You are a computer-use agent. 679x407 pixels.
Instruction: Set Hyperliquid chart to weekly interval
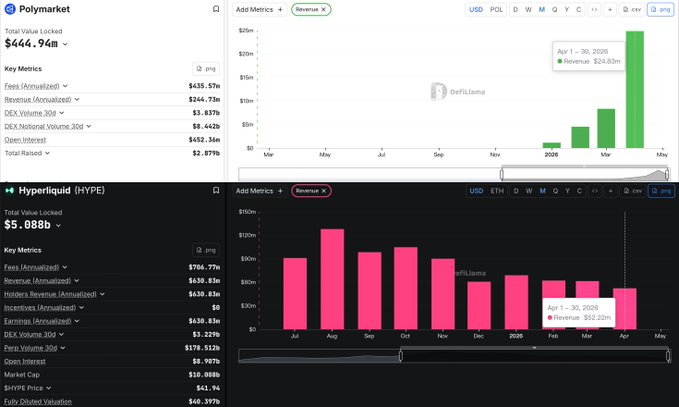point(529,191)
